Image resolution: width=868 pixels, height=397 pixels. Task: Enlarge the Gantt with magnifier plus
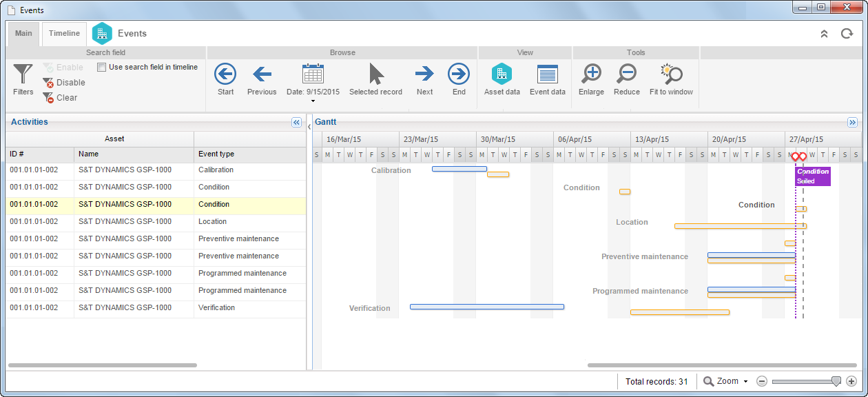(591, 79)
